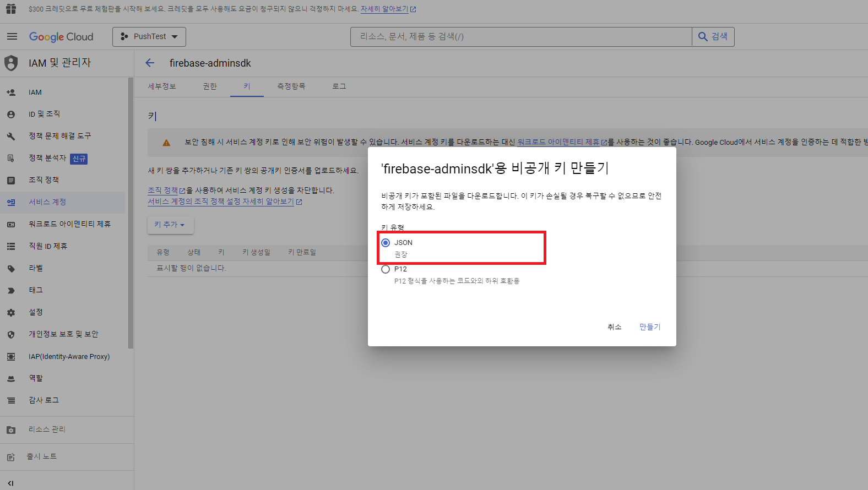Screen dimensions: 868x490
Task: Click the IAM add-person icon
Action: 11,92
